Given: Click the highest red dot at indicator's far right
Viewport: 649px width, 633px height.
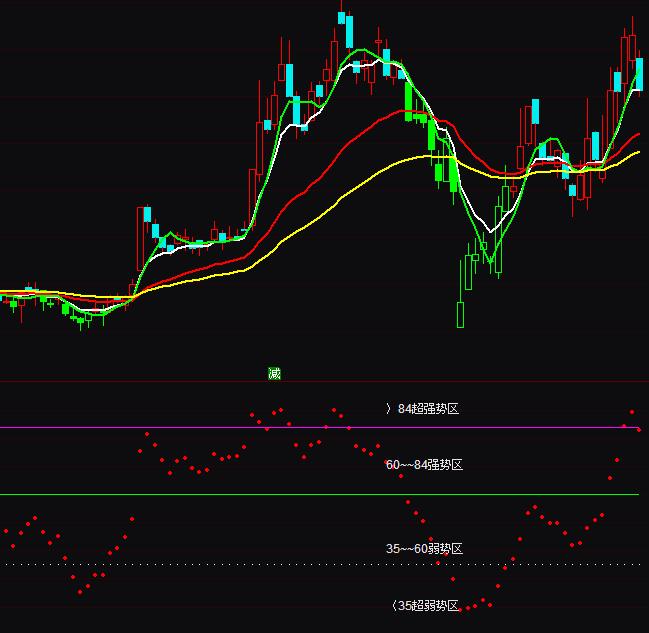Looking at the screenshot, I should [x=632, y=412].
